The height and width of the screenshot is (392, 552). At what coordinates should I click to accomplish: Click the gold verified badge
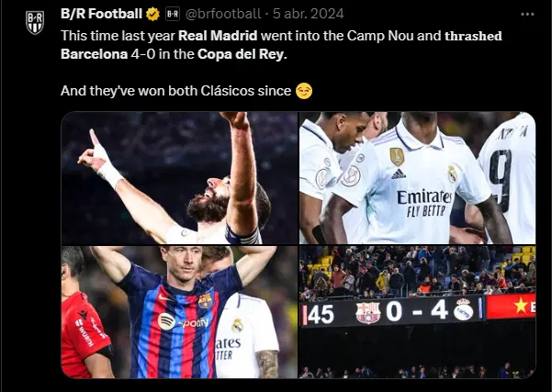click(x=152, y=14)
